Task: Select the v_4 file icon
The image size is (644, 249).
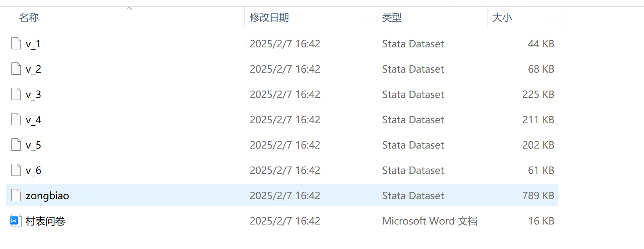Action: pos(16,119)
